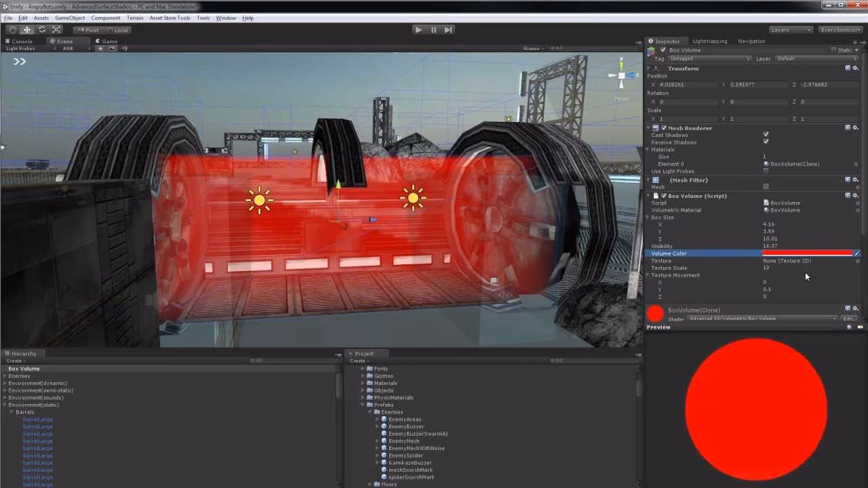Screen dimensions: 868x488
Task: Open the RGB render mode dropdown
Action: click(x=75, y=49)
